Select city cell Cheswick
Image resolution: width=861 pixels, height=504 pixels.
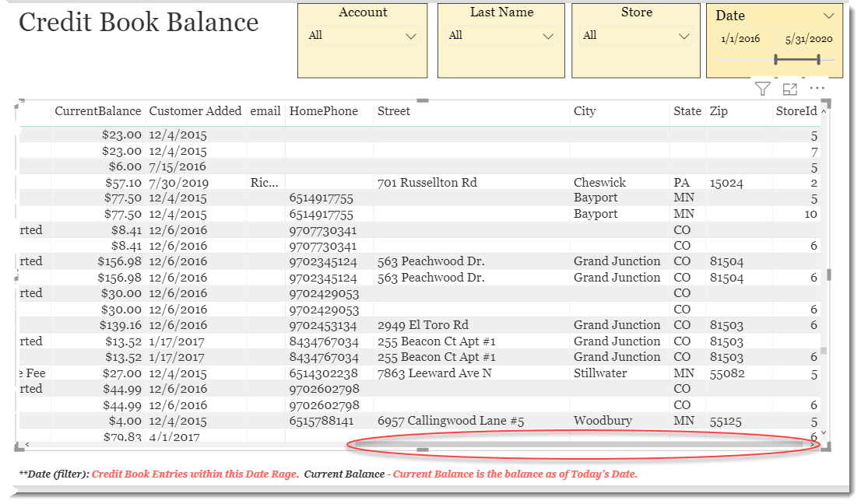pyautogui.click(x=599, y=183)
